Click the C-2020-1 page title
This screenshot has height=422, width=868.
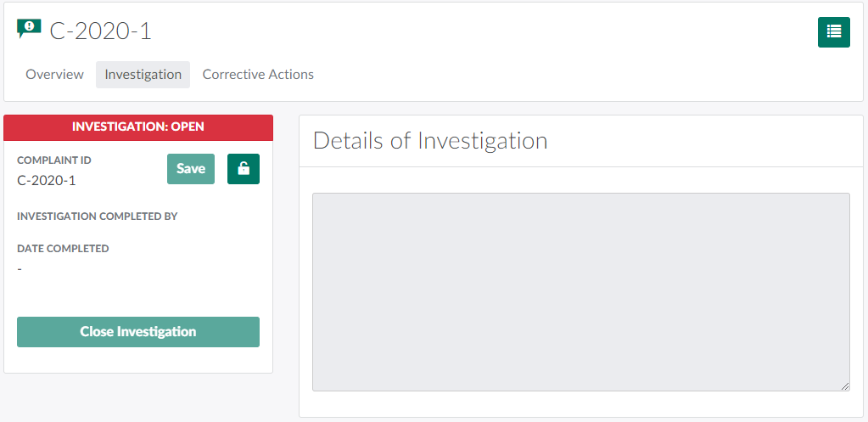point(100,31)
